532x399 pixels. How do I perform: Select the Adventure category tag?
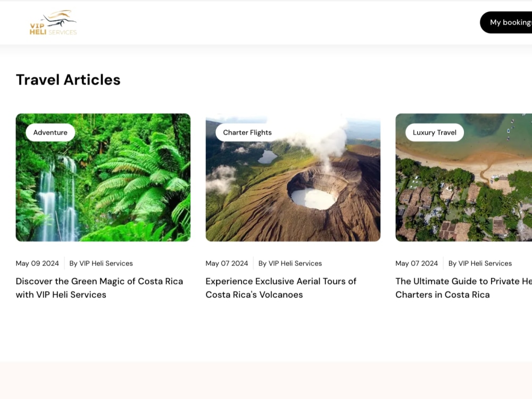pyautogui.click(x=50, y=132)
